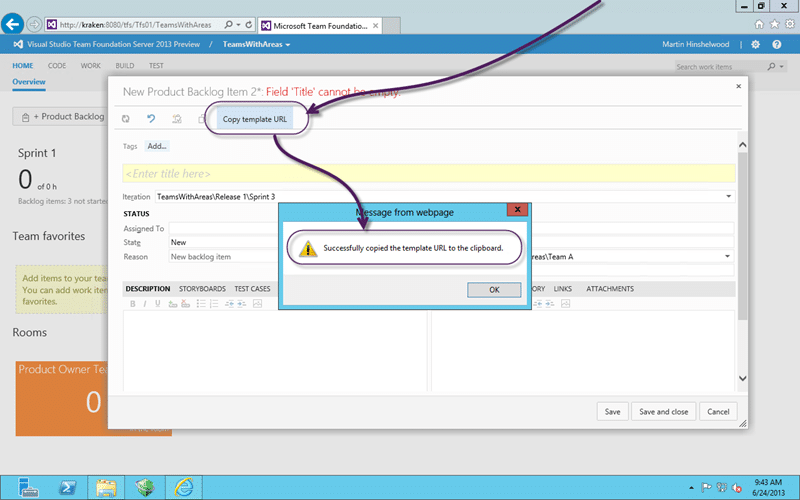800x500 pixels.
Task: Open TFS administration gear icon
Action: tap(756, 44)
